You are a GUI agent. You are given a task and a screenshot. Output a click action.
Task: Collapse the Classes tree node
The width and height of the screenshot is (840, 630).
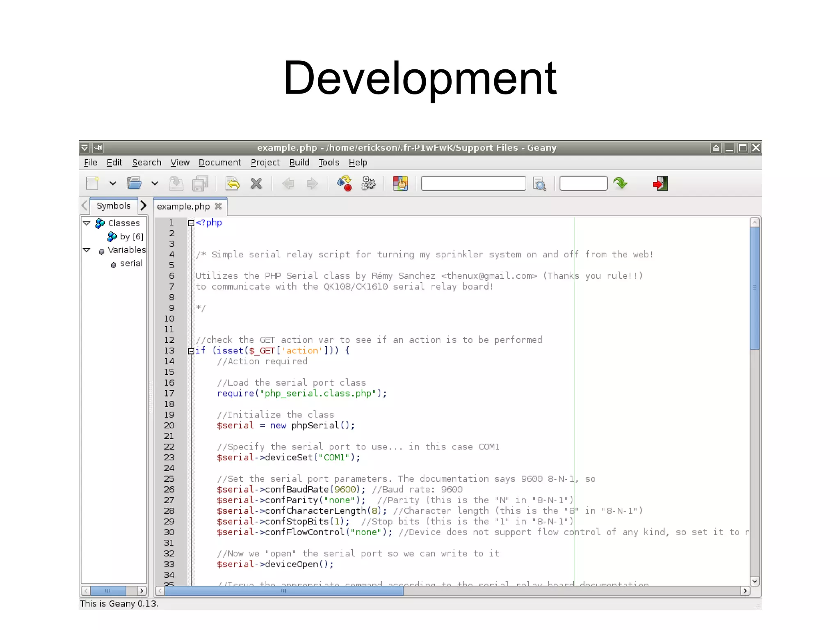tap(87, 223)
